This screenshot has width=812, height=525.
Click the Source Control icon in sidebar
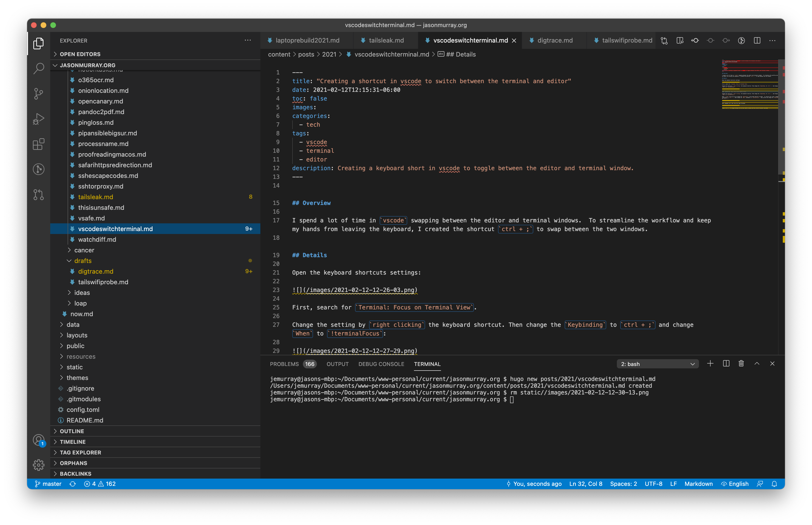38,92
